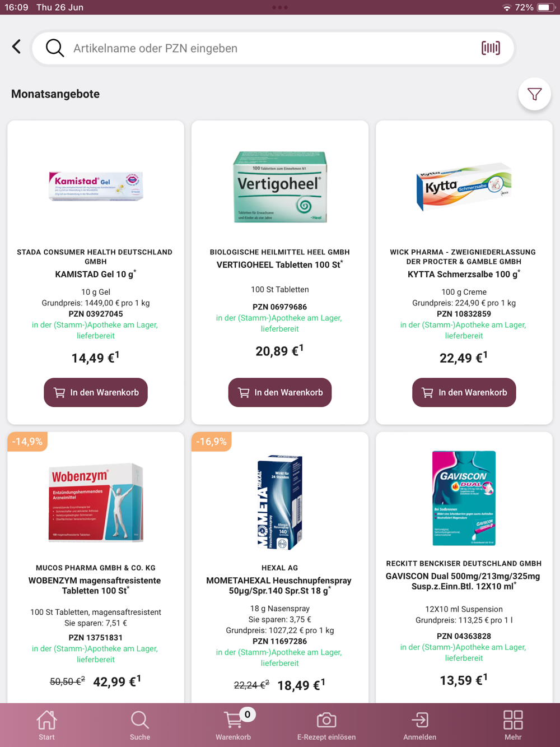Open the MometaHexal product image
Viewport: 560px width, 747px height.
point(280,502)
